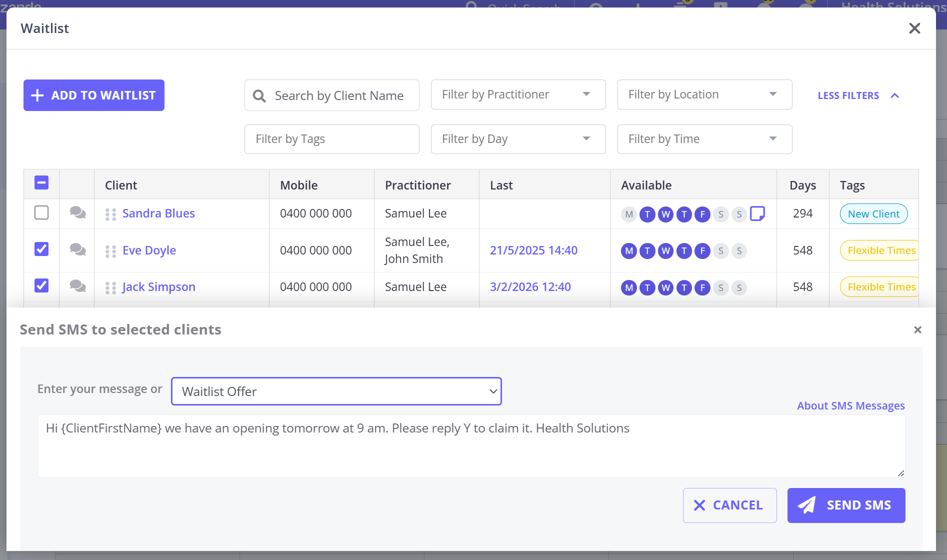Click the chat icon beside Sandra Blues
Viewport: 947px width, 560px height.
click(x=77, y=213)
